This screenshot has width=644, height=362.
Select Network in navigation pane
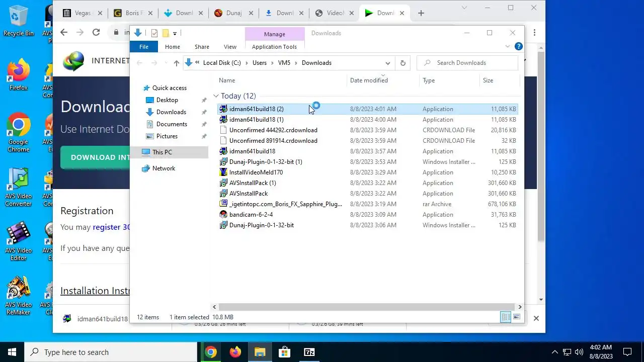click(164, 168)
